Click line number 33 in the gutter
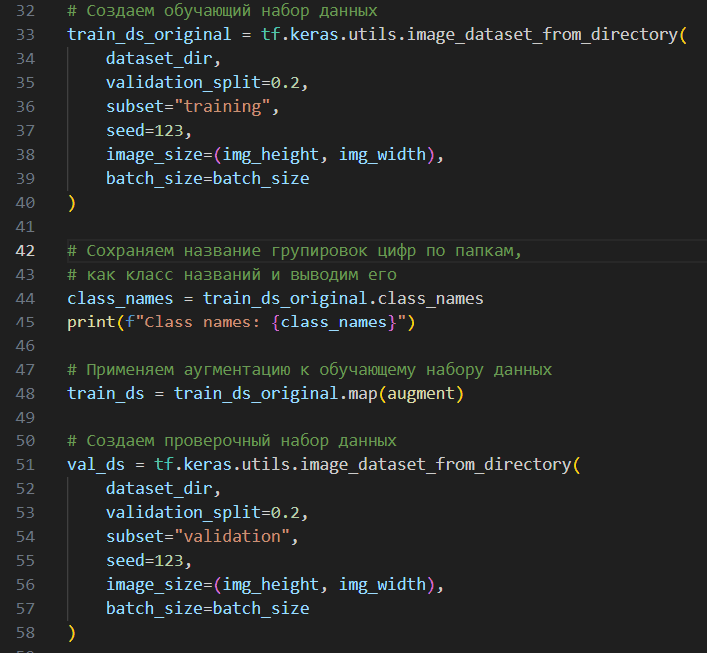This screenshot has width=707, height=653. point(25,35)
